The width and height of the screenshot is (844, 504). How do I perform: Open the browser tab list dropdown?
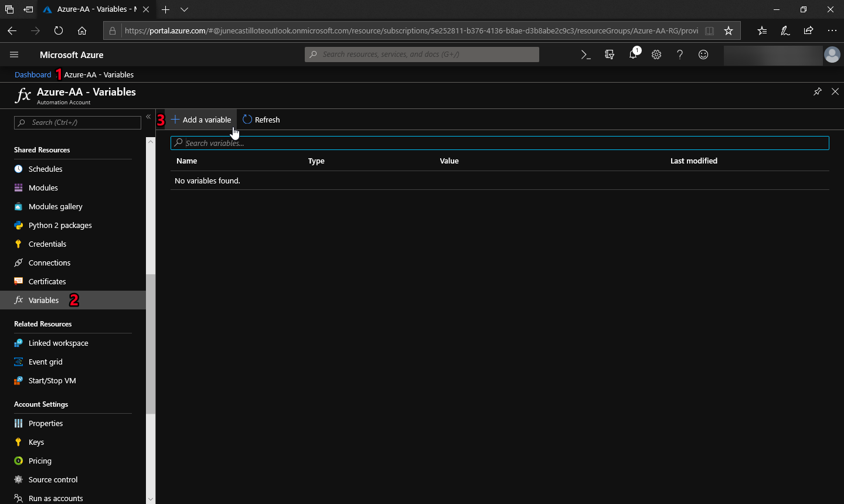pyautogui.click(x=184, y=9)
